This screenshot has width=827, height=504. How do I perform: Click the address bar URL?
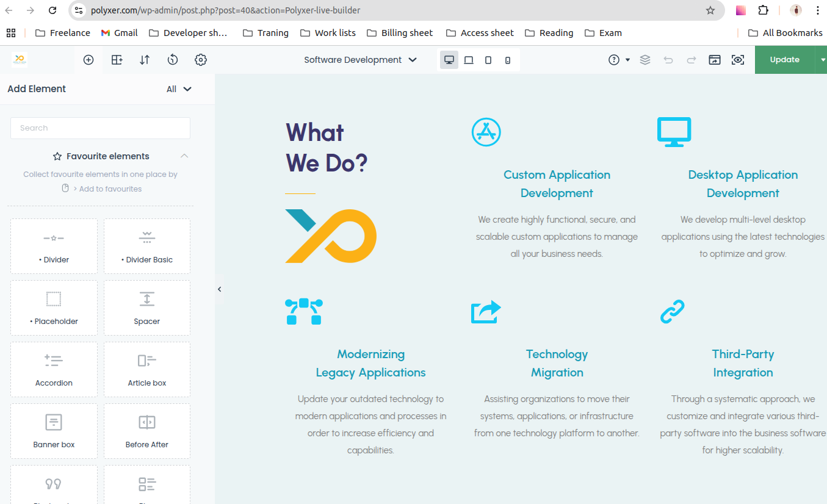point(225,10)
